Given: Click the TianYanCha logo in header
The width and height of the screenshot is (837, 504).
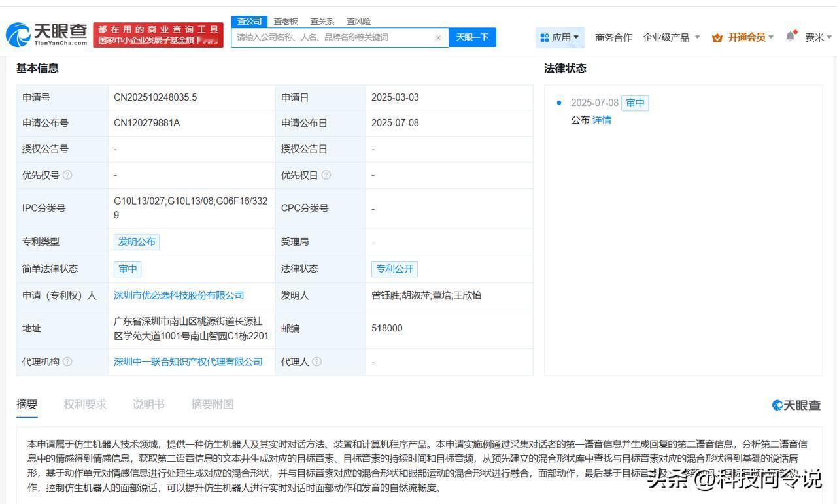Looking at the screenshot, I should point(46,35).
